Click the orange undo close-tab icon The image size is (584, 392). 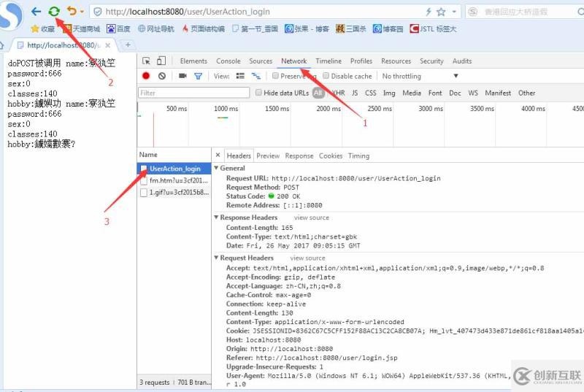[x=72, y=11]
